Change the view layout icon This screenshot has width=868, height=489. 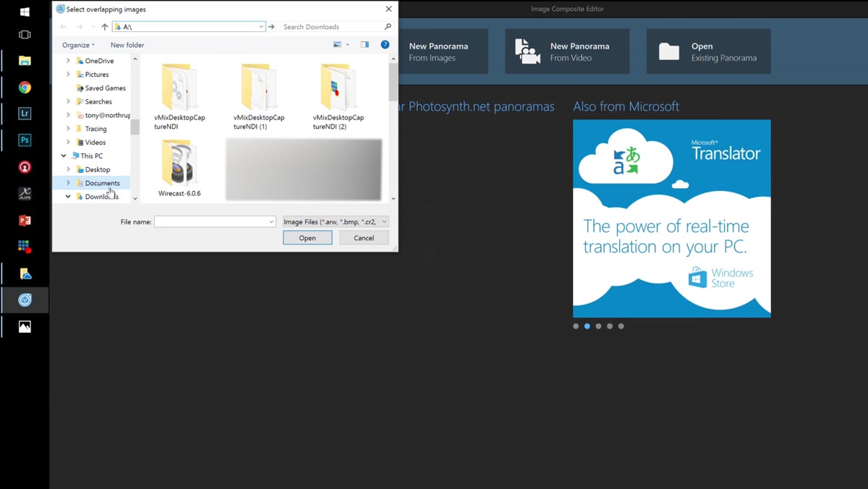[337, 45]
